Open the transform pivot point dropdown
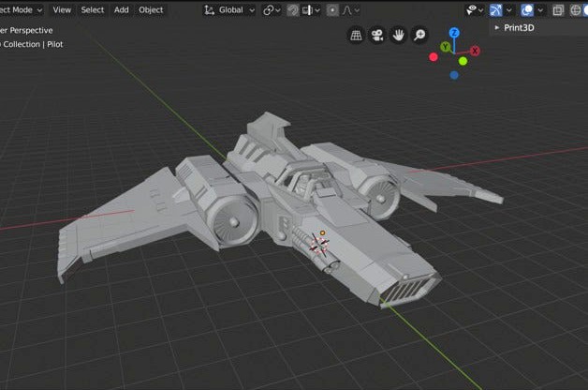This screenshot has height=390, width=588. tap(272, 10)
